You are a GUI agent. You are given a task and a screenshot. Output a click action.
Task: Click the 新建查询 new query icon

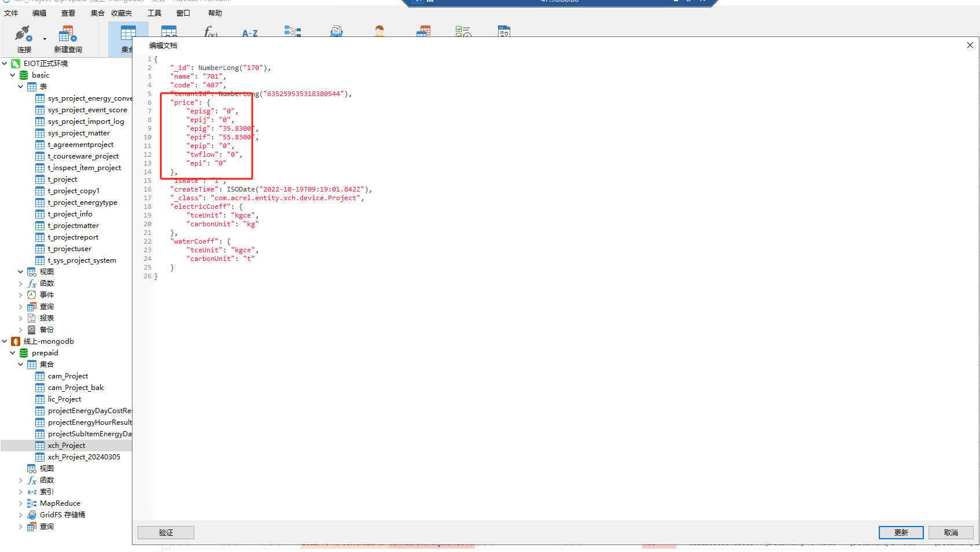(68, 35)
